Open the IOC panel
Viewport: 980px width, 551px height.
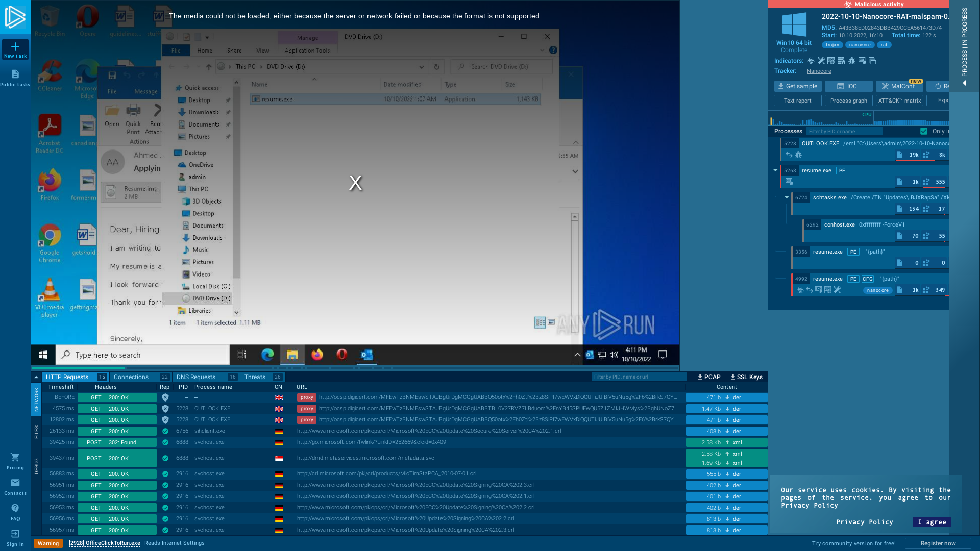(x=848, y=86)
